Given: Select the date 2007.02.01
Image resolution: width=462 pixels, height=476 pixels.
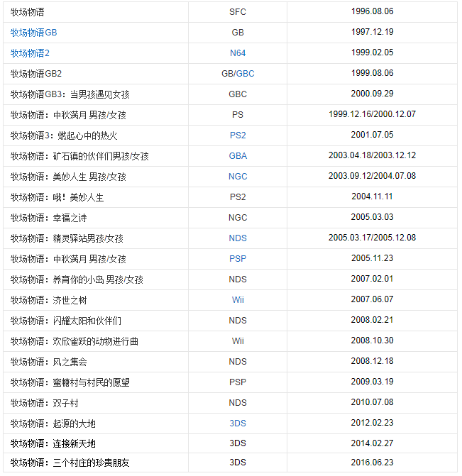Looking at the screenshot, I should pos(372,279).
